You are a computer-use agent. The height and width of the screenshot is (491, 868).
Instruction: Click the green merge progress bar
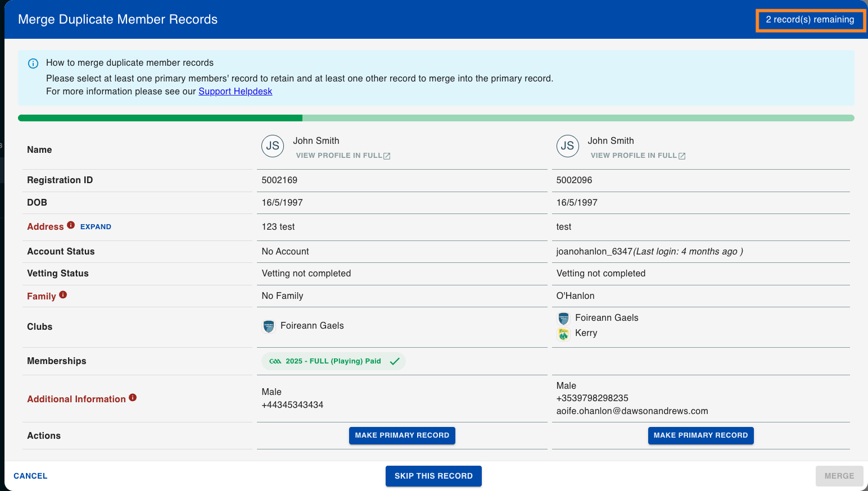click(x=436, y=118)
